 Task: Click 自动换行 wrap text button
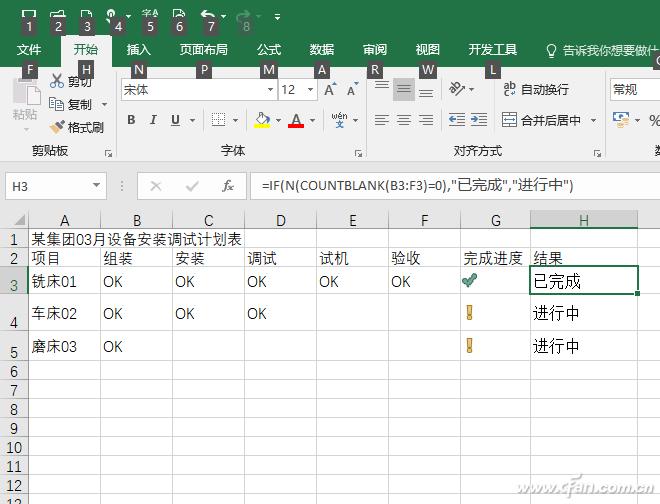tap(536, 89)
